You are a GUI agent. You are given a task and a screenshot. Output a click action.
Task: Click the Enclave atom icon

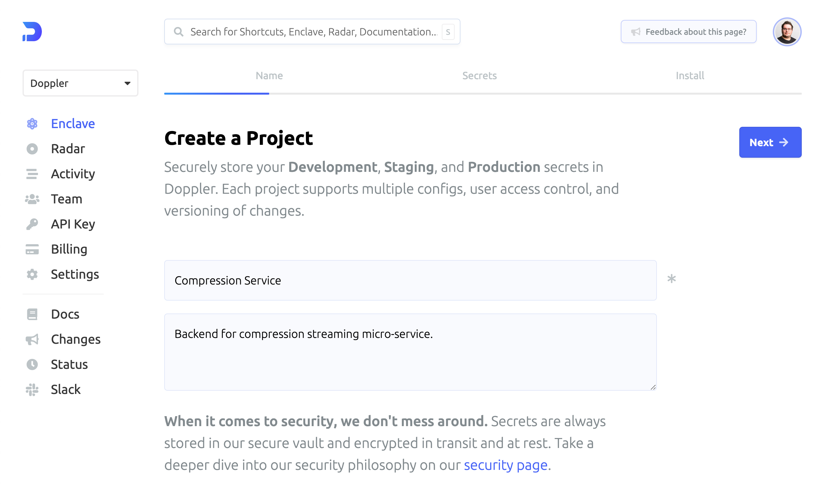tap(32, 124)
